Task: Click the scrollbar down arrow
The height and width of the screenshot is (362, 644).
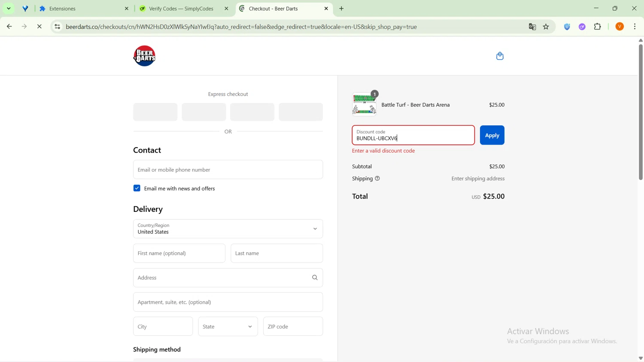Action: point(641,358)
